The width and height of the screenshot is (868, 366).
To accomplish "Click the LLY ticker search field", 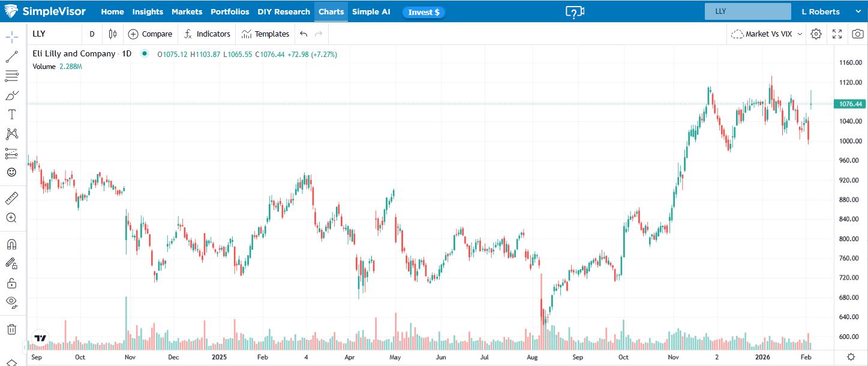I will [x=747, y=11].
